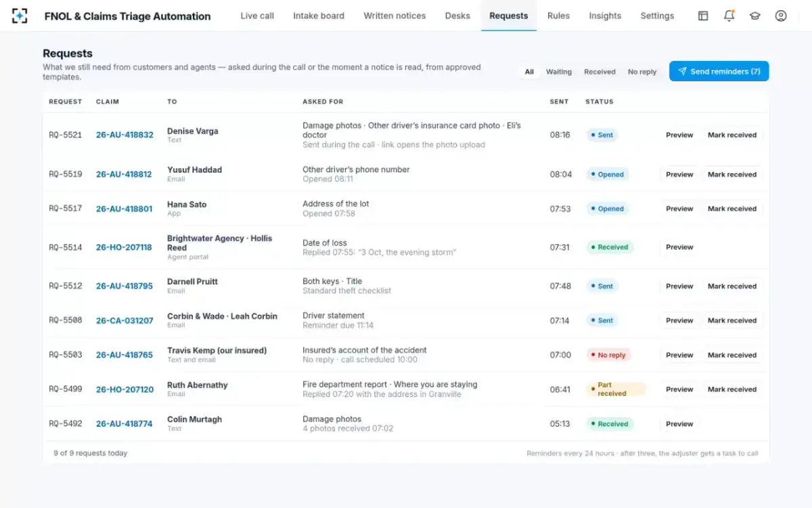812x508 pixels.
Task: Mark Hana Sato's request received
Action: (x=732, y=209)
